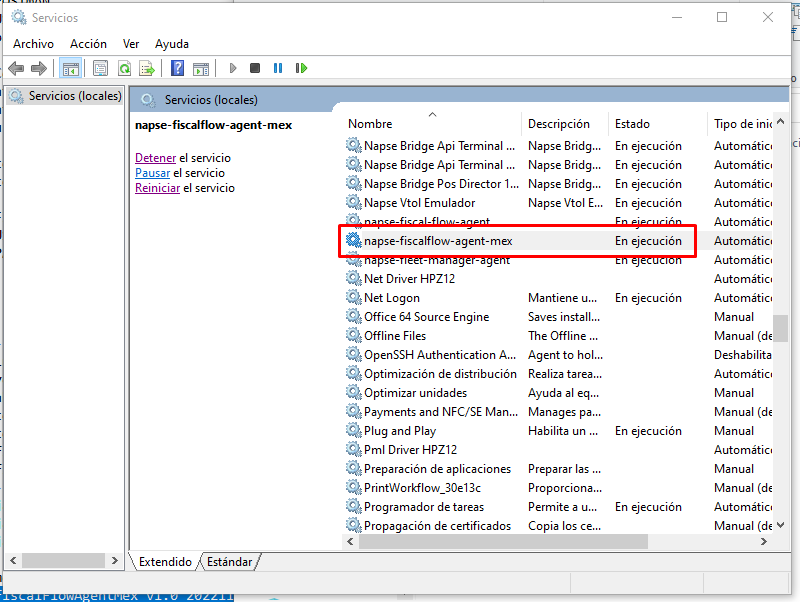Screen dimensions: 800x602
Task: Maximize the Servicios window
Action: [722, 17]
